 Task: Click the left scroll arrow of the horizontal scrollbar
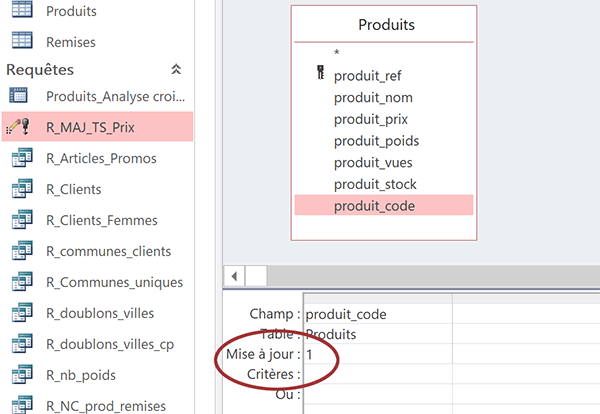(x=234, y=276)
